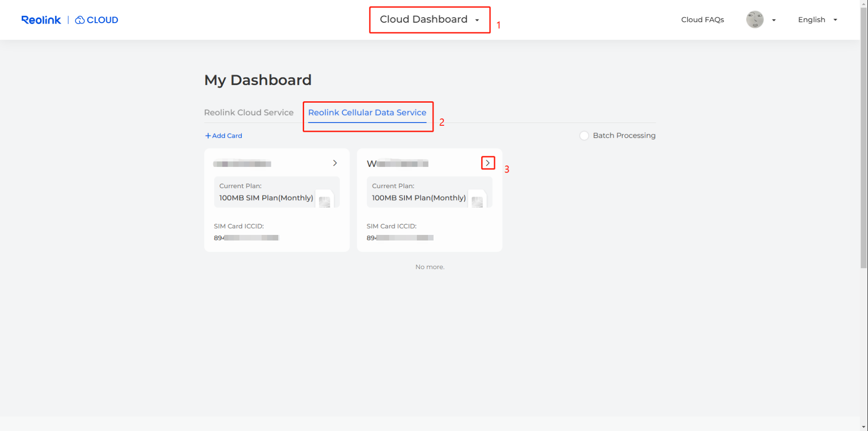Open the Cloud FAQs link
This screenshot has width=868, height=431.
702,20
